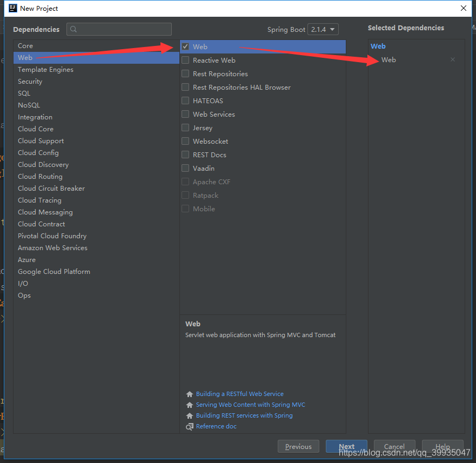Click the home icon beside Building a RESTful Web Service
The image size is (476, 463).
(190, 394)
